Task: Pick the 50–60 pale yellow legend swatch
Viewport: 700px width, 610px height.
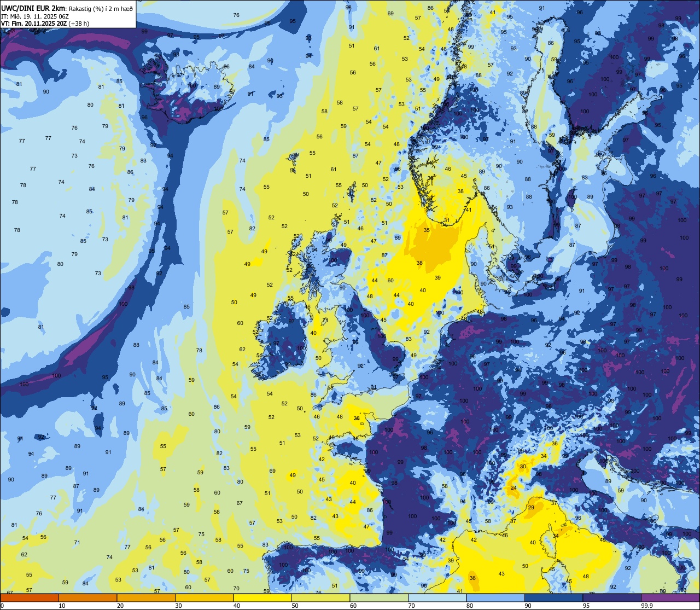Action: [x=320, y=597]
